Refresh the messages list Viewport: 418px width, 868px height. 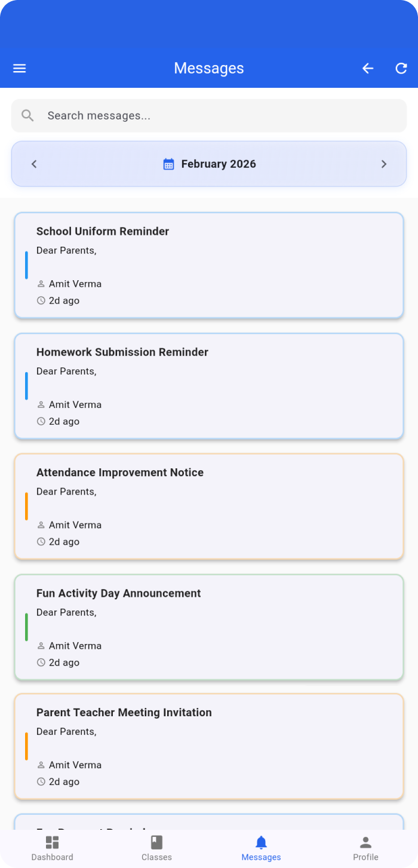point(401,68)
